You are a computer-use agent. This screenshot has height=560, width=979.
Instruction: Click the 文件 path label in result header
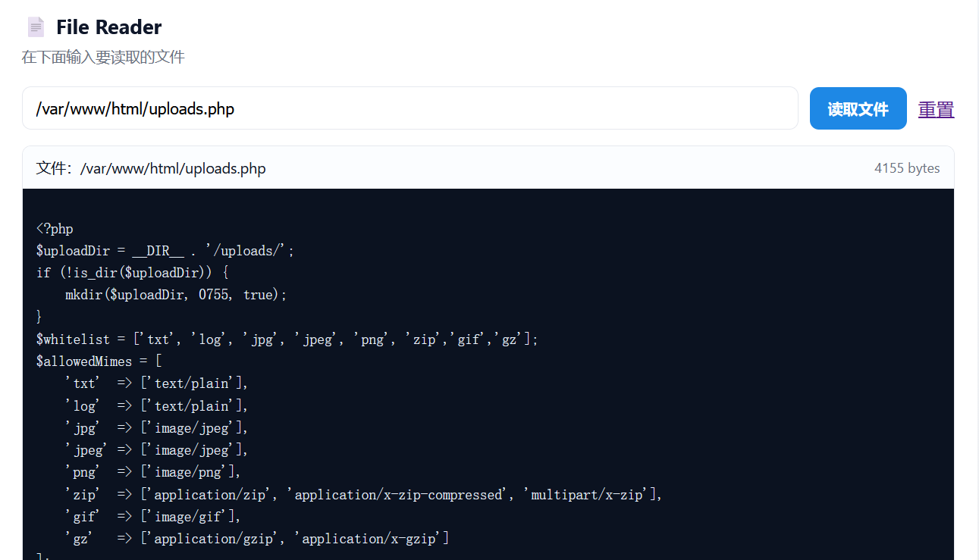click(151, 168)
